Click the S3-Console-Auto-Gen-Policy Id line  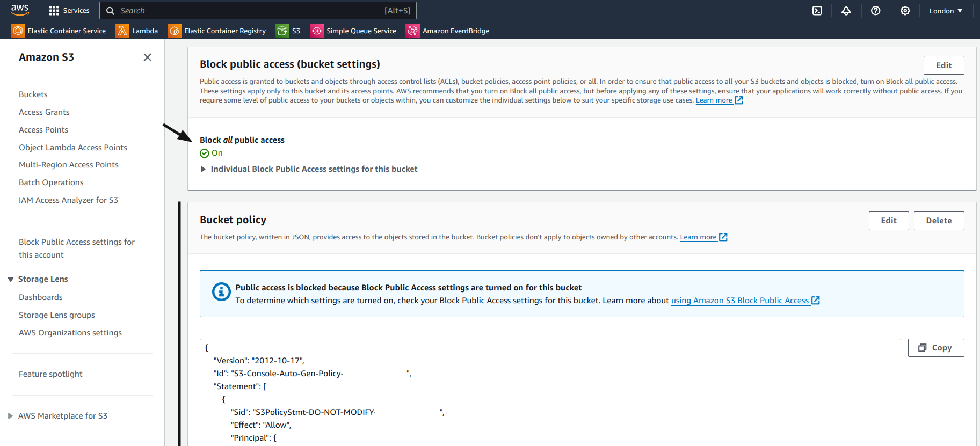coord(312,374)
